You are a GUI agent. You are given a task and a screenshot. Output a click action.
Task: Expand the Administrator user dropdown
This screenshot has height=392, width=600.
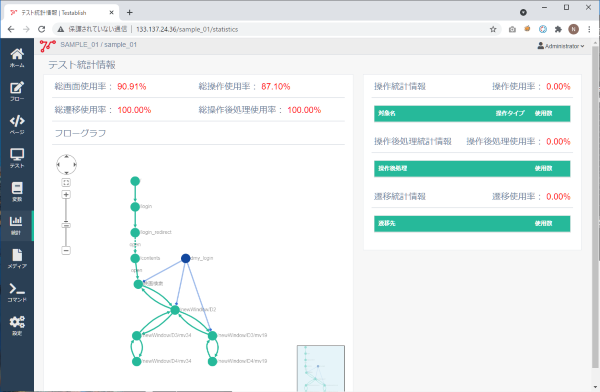click(561, 46)
